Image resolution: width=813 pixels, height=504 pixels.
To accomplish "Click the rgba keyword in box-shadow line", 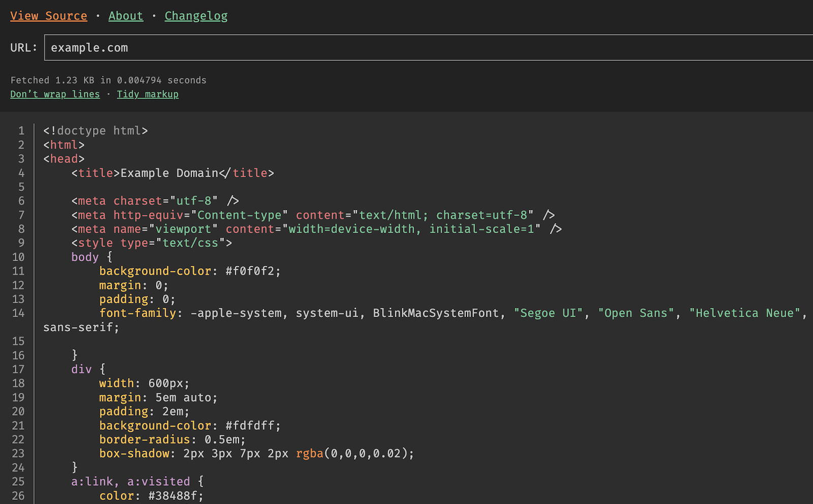I will [309, 453].
